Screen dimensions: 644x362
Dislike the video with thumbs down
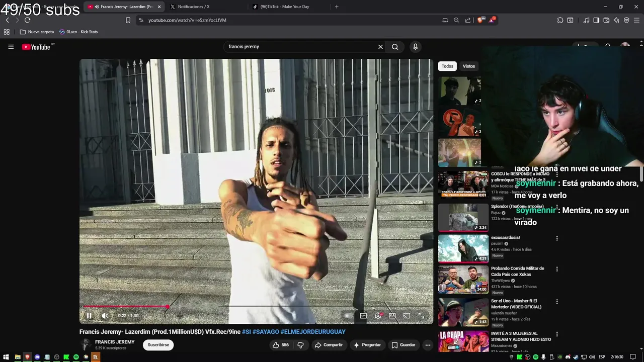point(300,345)
